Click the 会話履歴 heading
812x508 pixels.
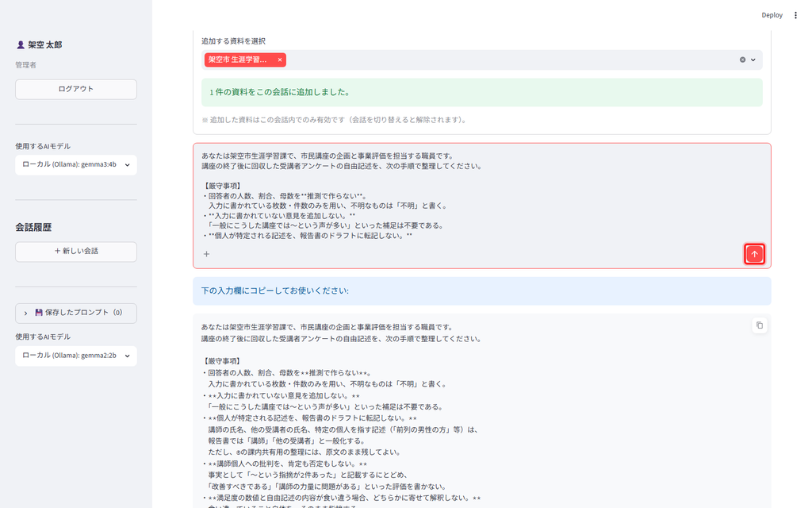[x=33, y=227]
